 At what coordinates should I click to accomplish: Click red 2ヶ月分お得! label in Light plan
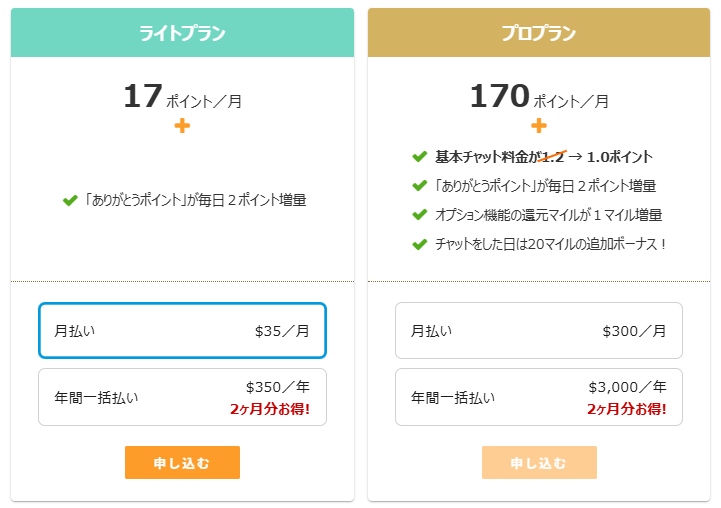270,409
